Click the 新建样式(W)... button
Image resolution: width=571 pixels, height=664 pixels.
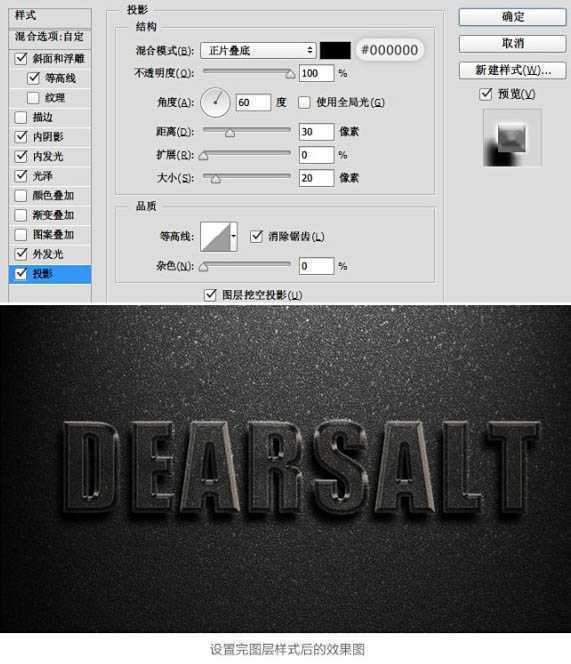(513, 70)
